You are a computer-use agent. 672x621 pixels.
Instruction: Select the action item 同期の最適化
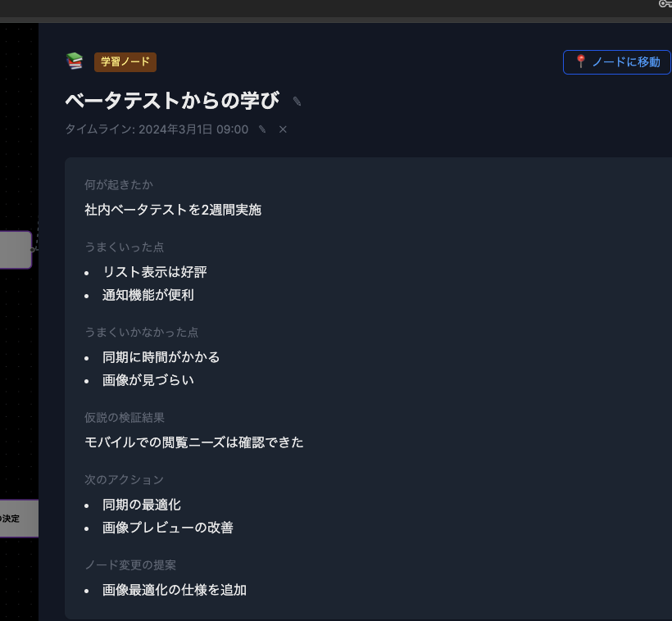(x=141, y=505)
